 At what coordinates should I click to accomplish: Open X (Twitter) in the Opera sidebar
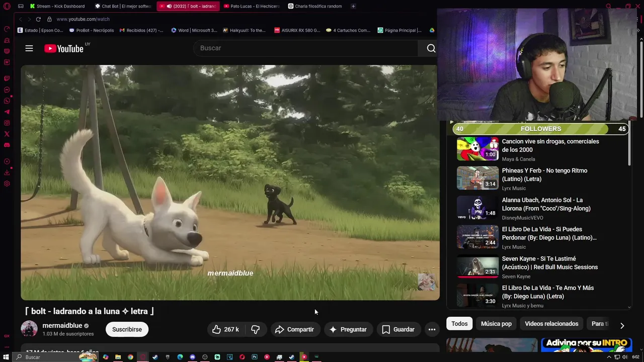[7, 134]
